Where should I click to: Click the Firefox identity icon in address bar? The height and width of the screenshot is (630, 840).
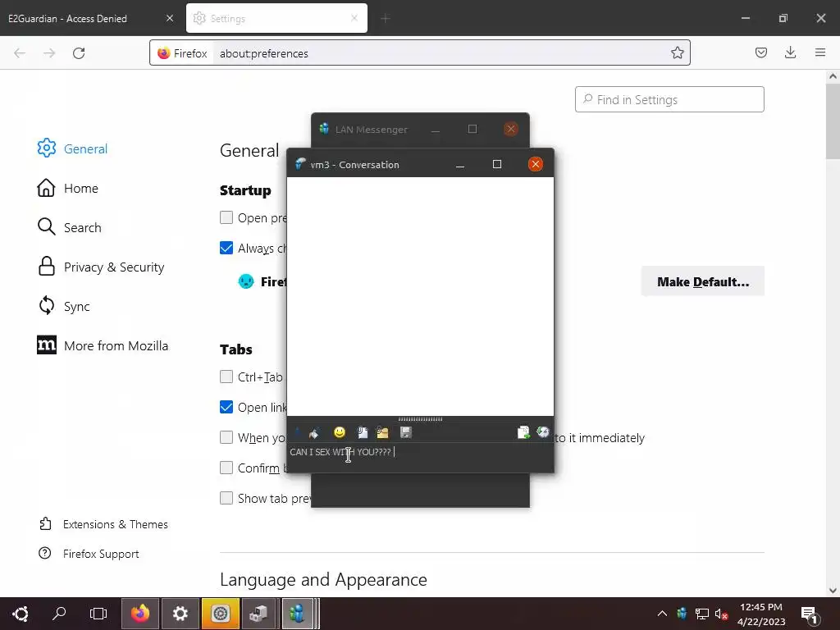coord(182,53)
